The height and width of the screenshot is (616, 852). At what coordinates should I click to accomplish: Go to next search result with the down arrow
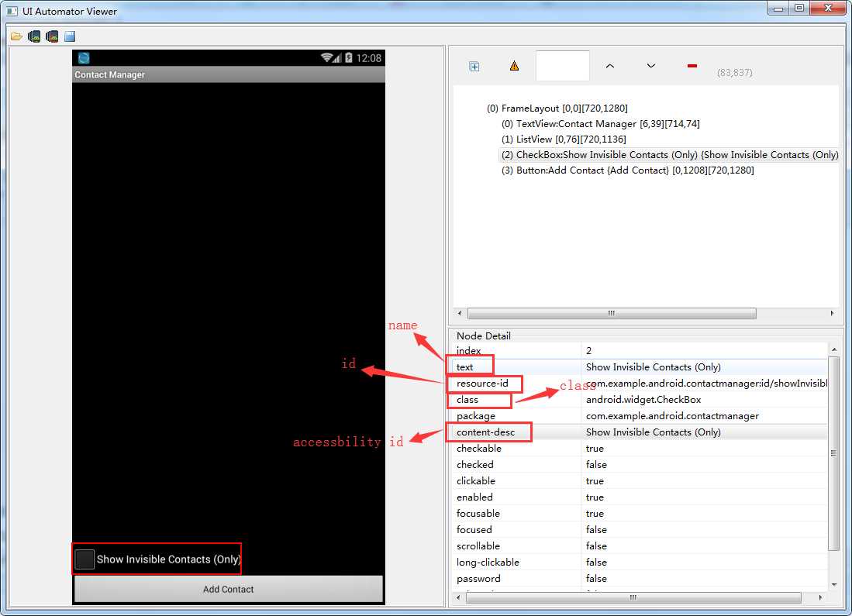pos(651,66)
